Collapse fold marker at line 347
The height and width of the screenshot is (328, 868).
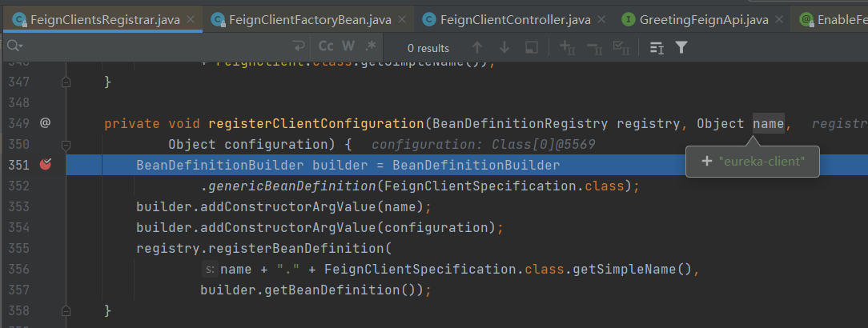click(66, 82)
